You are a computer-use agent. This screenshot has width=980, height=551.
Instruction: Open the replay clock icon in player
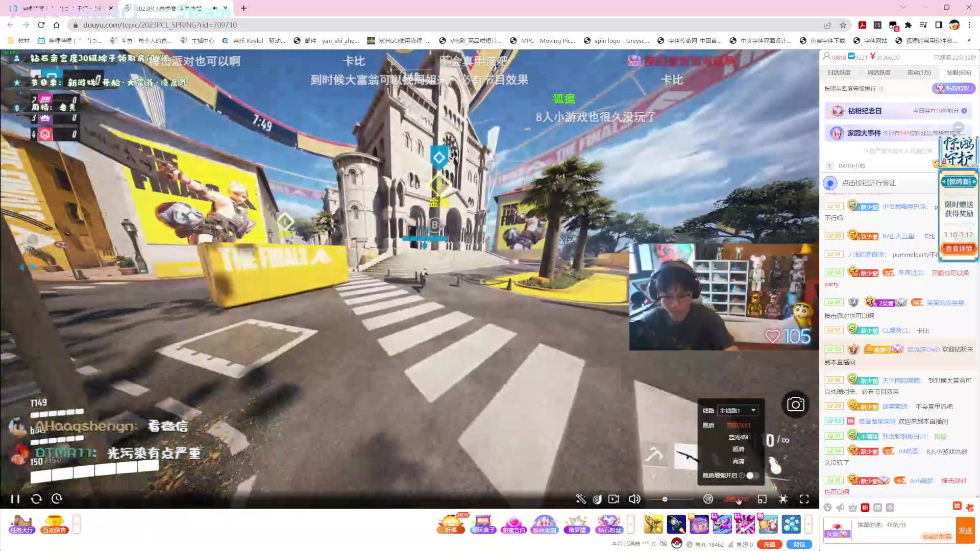click(x=57, y=499)
